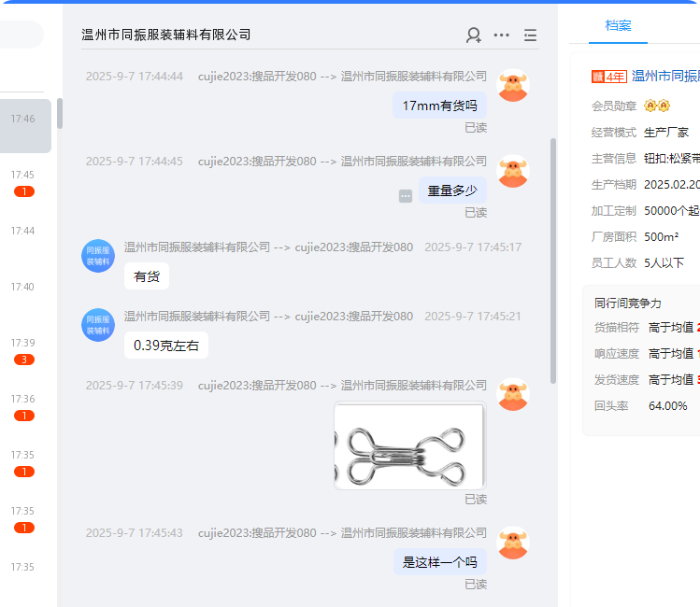Click bull avatar next to 是这样一个吗 message

click(x=512, y=543)
